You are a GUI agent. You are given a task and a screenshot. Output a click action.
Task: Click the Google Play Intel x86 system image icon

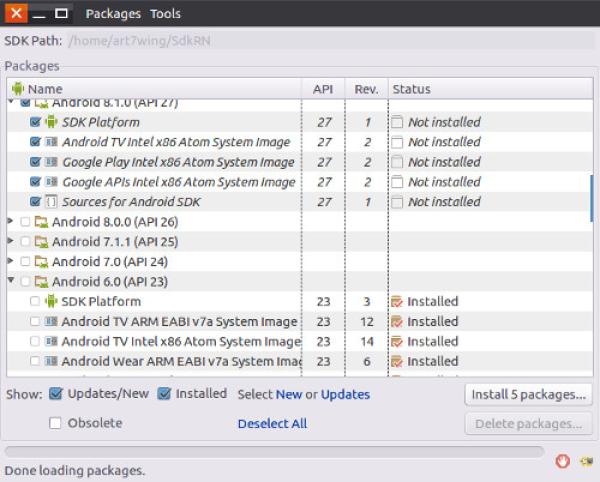point(51,162)
